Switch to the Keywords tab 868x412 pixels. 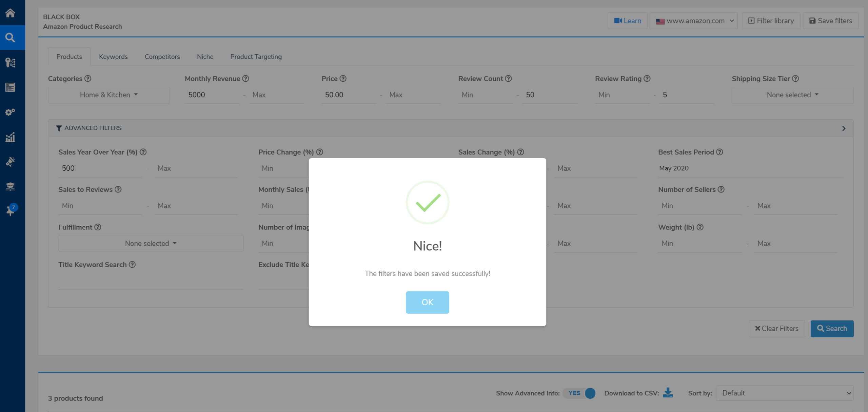(113, 57)
